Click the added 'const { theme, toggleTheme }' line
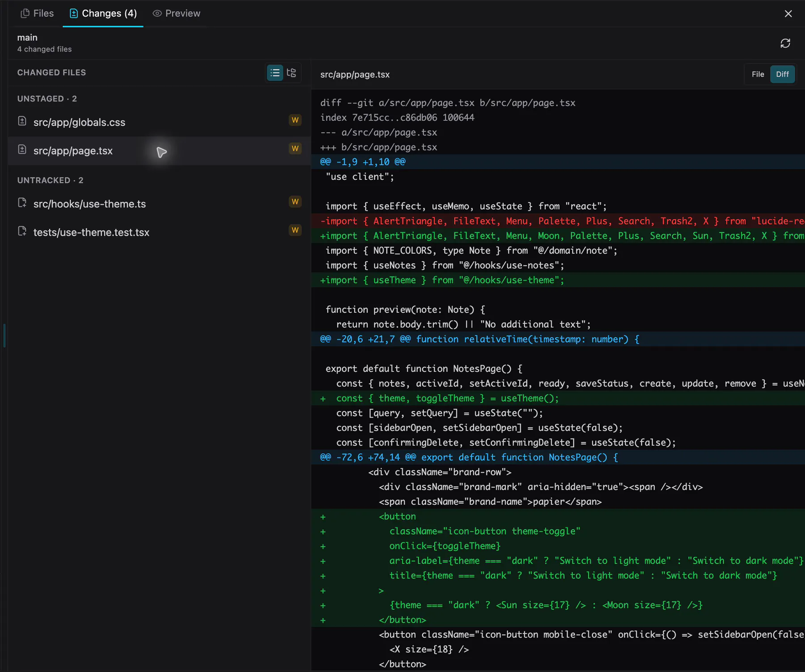 [558, 398]
